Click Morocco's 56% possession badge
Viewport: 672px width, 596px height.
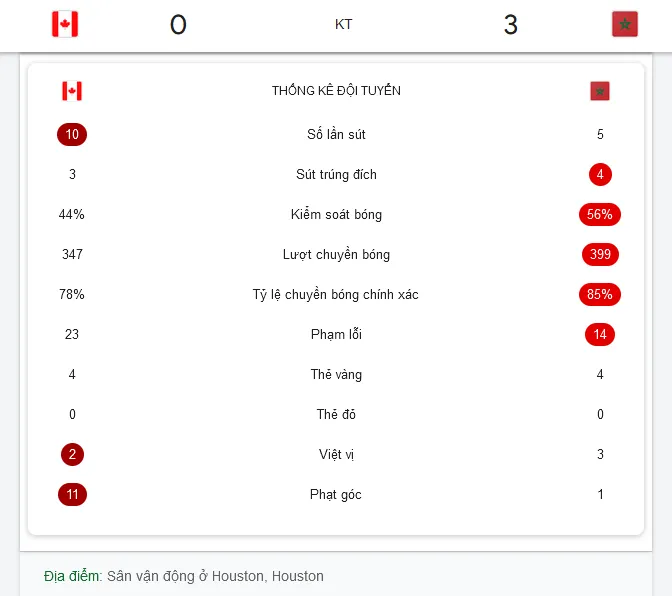pyautogui.click(x=600, y=214)
